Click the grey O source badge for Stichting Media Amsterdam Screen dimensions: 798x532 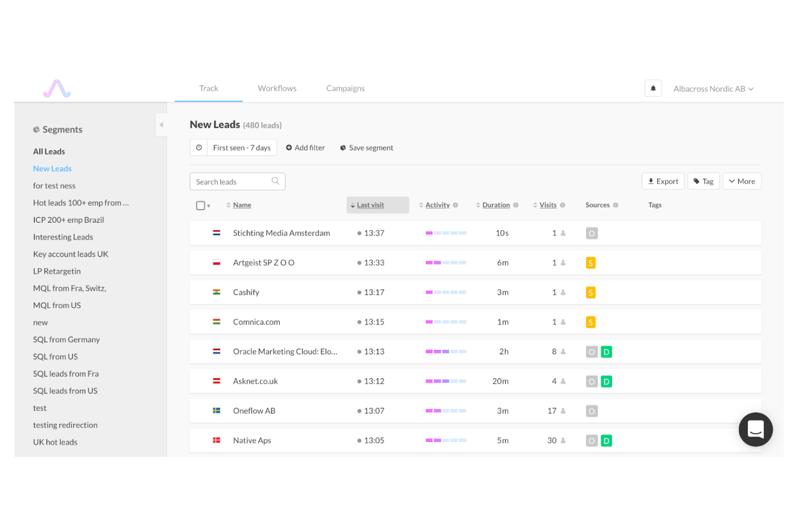(x=591, y=233)
